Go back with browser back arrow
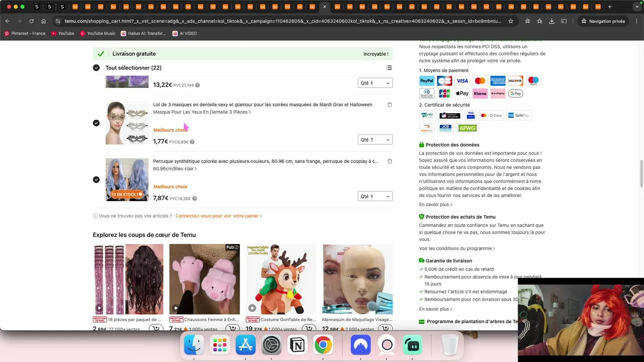 [x=7, y=21]
